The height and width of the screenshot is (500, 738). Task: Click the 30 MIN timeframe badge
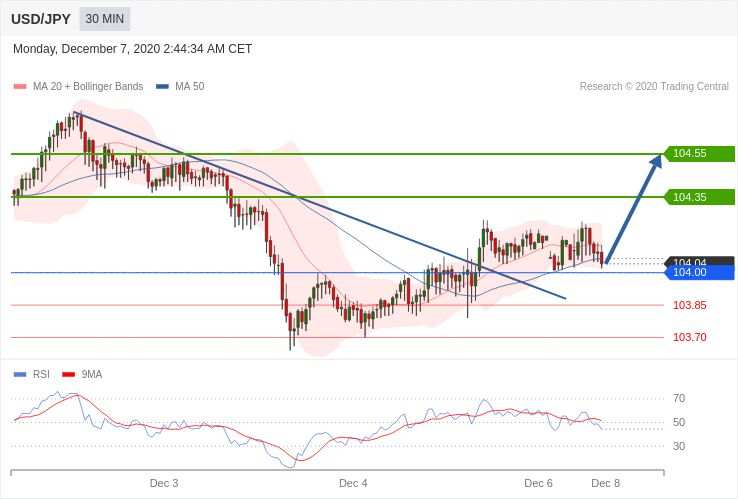104,19
